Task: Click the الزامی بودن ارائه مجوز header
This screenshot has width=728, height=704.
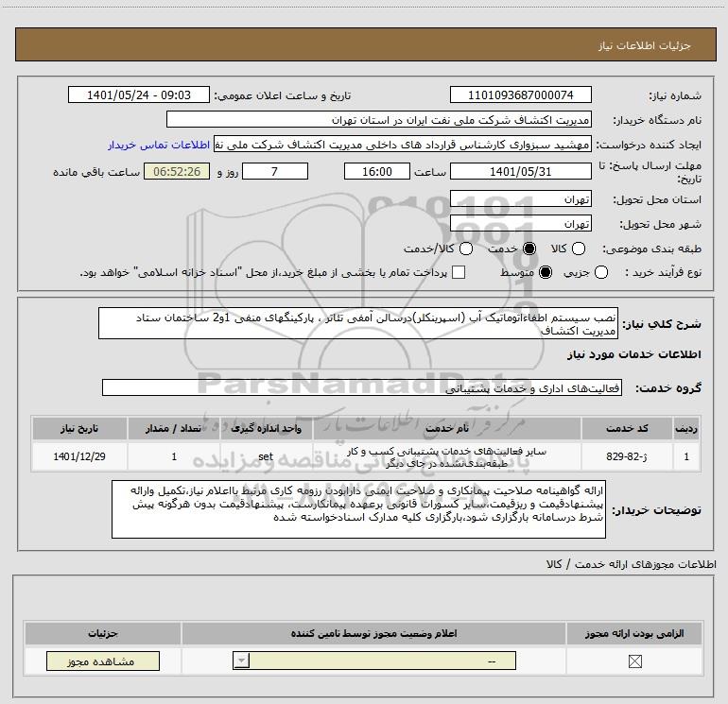Action: pos(634,633)
